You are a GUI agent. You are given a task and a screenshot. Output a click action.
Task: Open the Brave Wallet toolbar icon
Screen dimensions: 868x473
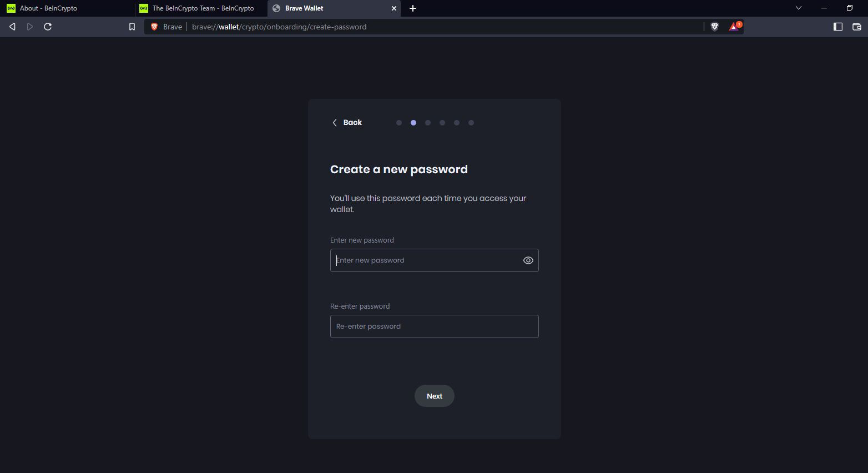(856, 27)
